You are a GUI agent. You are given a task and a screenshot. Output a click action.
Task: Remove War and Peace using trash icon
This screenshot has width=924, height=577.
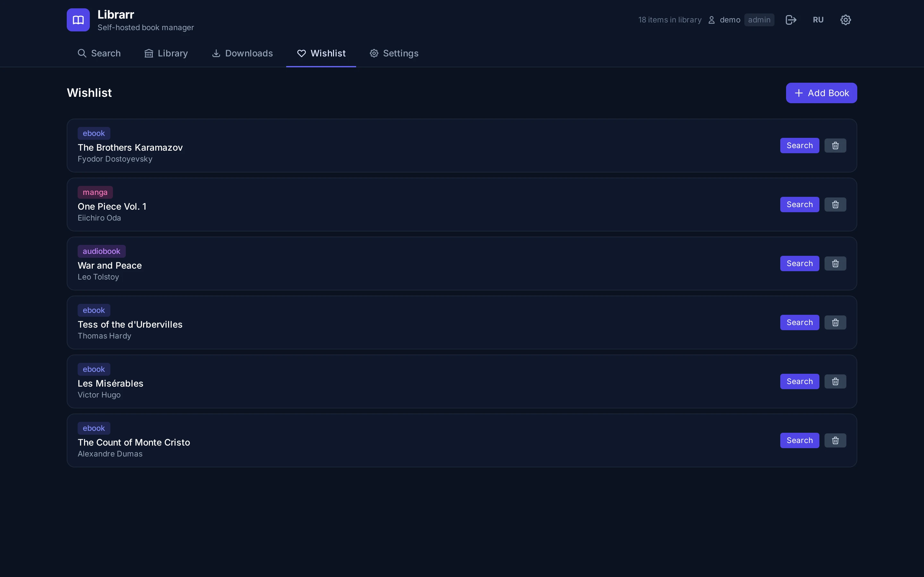(x=835, y=263)
